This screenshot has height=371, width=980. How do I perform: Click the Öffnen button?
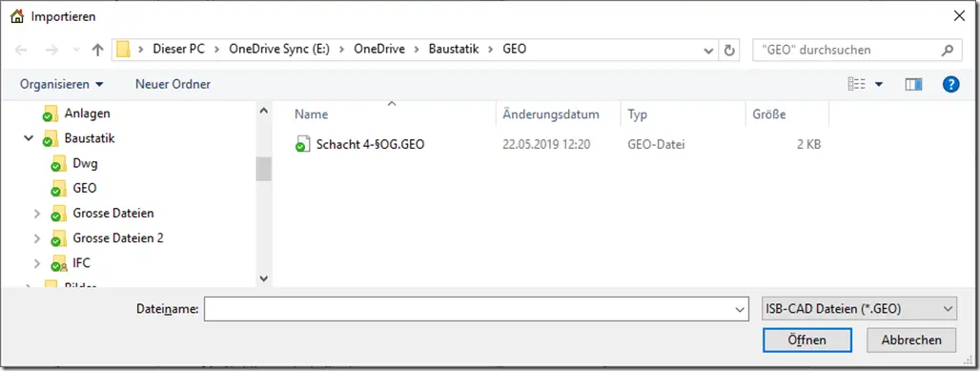[806, 340]
